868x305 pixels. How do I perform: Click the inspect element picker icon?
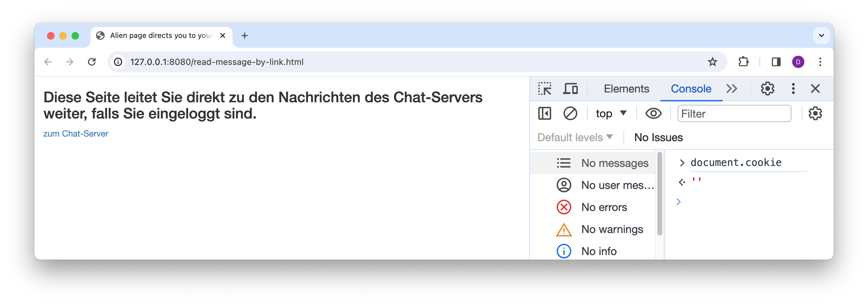pyautogui.click(x=544, y=89)
